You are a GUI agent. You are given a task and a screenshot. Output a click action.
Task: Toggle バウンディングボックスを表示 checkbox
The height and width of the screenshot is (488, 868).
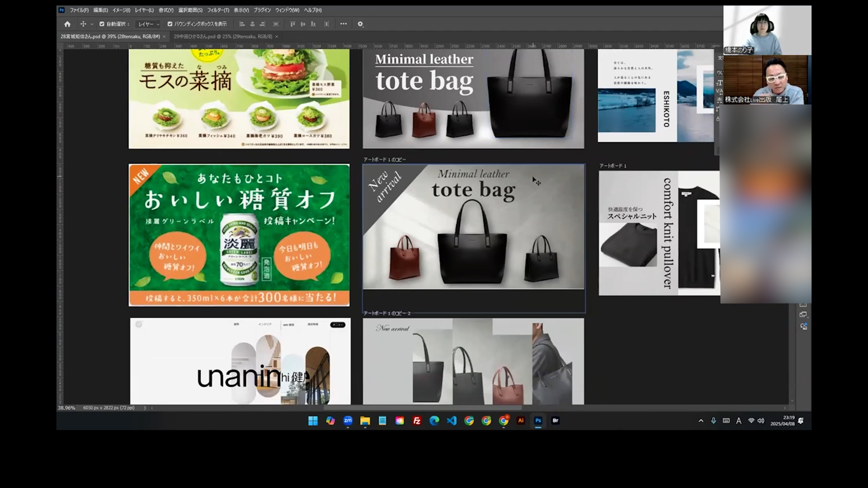coord(170,24)
